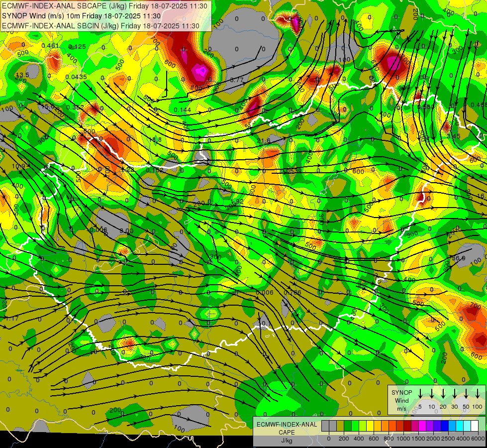The height and width of the screenshot is (448, 487).
Task: Click the '0.352' value on the map
Action: [x=75, y=107]
